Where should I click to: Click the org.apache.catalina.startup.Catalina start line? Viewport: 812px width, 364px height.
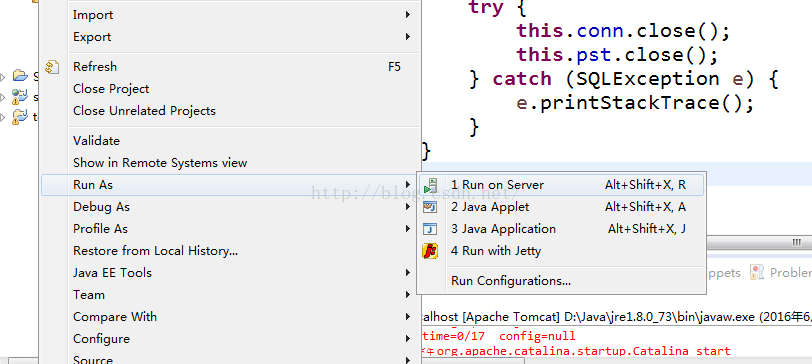(x=576, y=351)
